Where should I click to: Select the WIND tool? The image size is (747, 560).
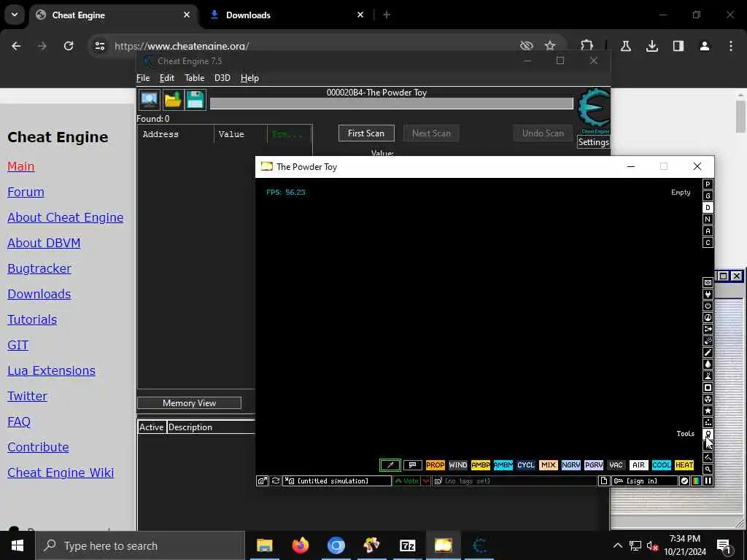(x=458, y=465)
